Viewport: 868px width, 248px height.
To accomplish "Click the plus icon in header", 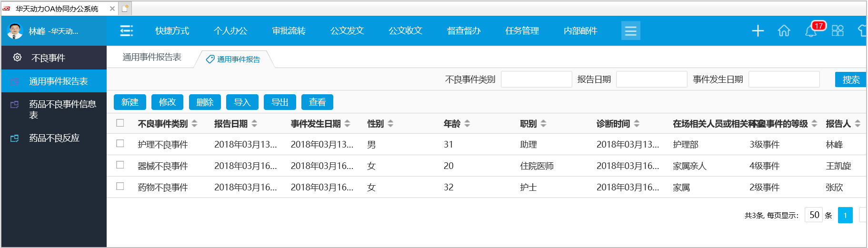I will pos(758,31).
